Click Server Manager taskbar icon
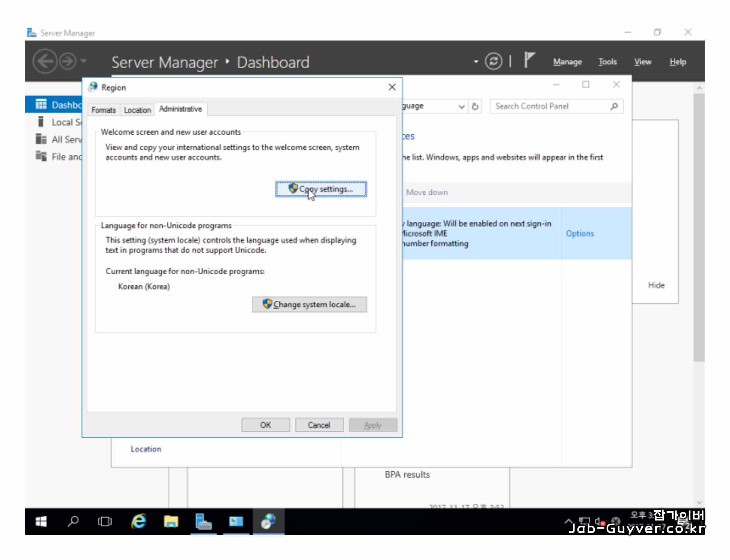The width and height of the screenshot is (730, 560). (x=203, y=522)
